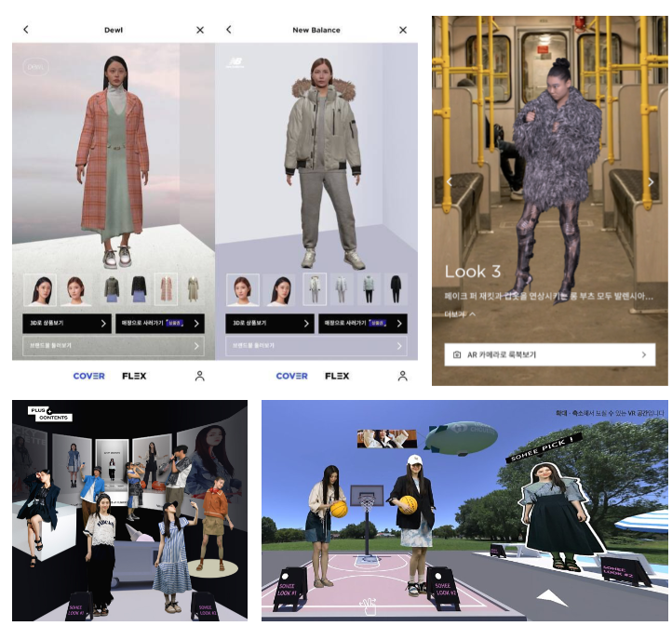Go to the next lookbook look

click(x=651, y=182)
